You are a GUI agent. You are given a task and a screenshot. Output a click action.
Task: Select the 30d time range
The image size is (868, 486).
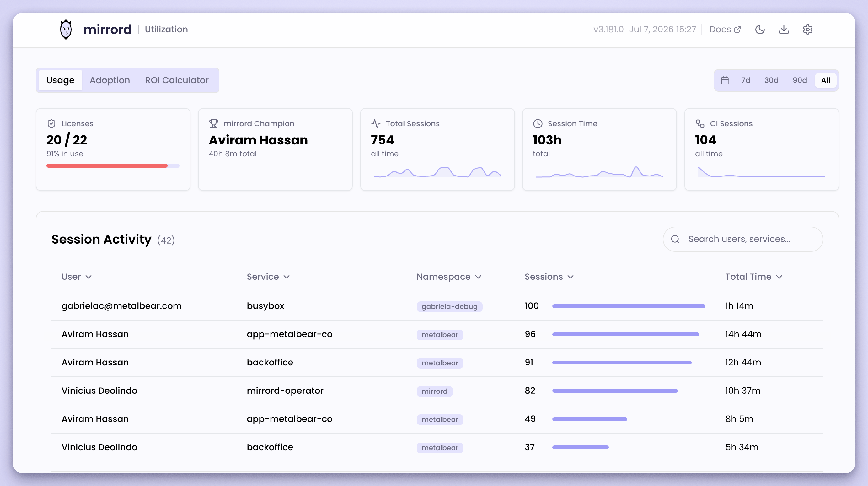[771, 80]
